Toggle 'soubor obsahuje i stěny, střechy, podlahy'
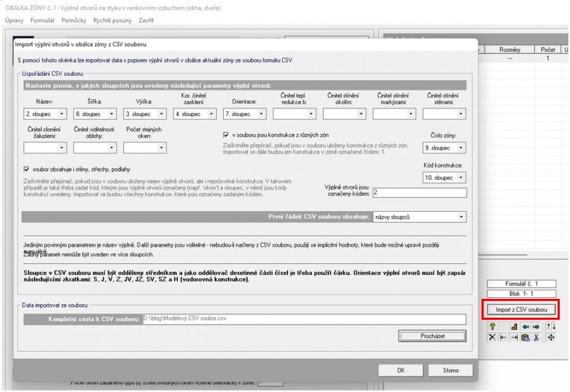The width and height of the screenshot is (570, 392). (26, 169)
